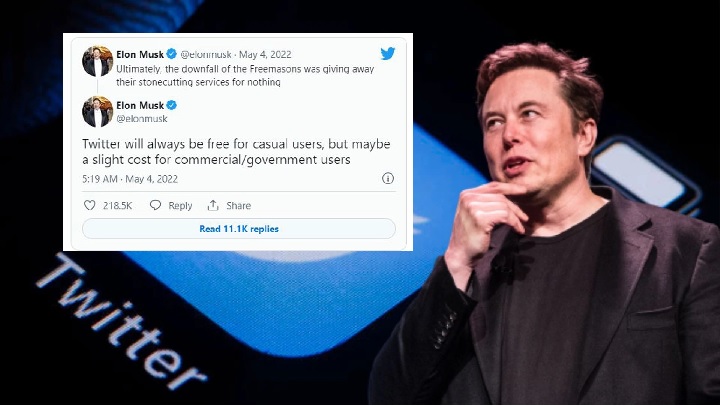Click the 218.5K likes count
The height and width of the screenshot is (406, 720).
[118, 206]
